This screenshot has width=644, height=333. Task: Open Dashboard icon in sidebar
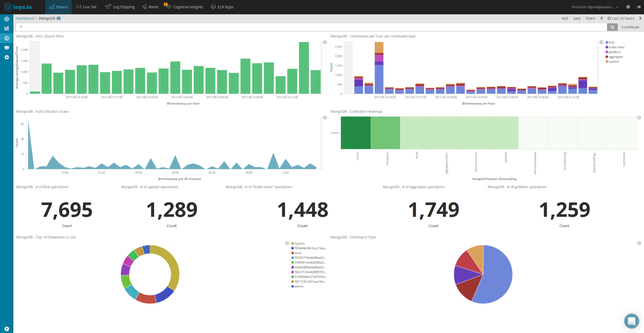[6, 38]
